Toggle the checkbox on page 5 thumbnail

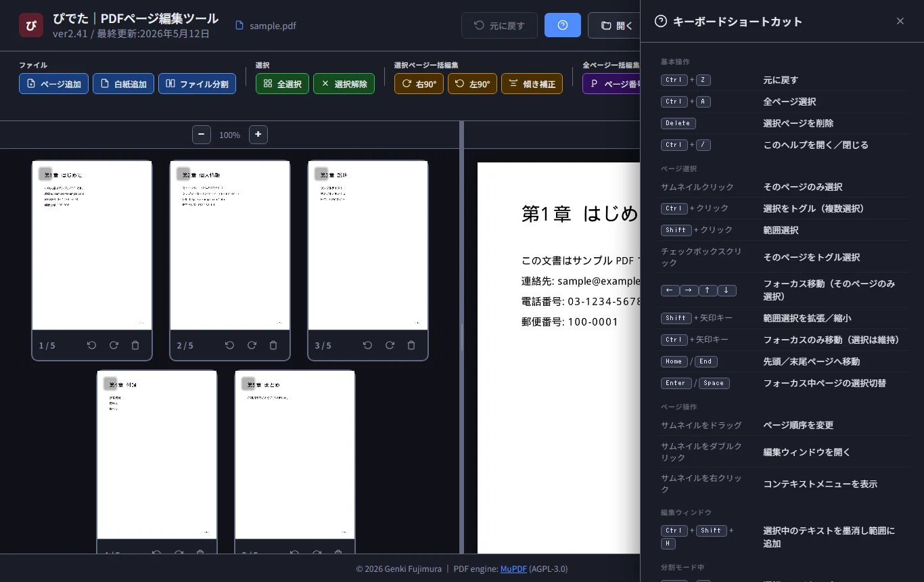248,384
